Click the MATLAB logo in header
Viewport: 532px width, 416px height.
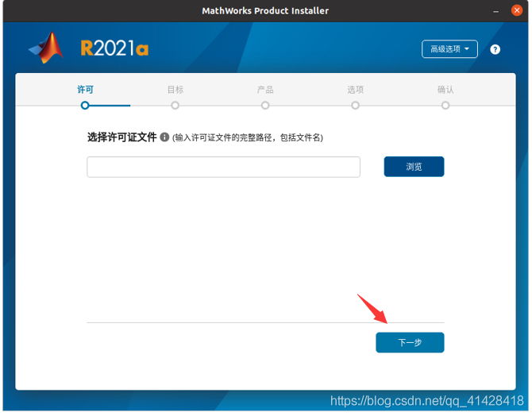pos(46,48)
